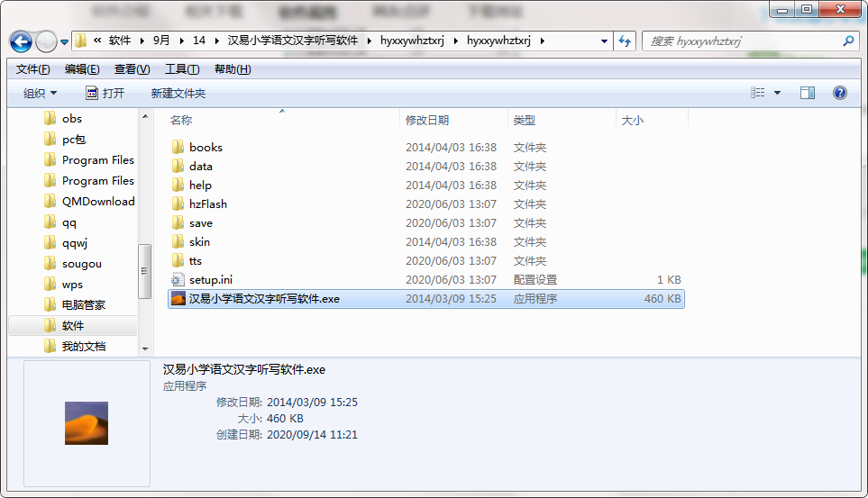The image size is (868, 498).
Task: Select the books folder icon
Action: point(178,147)
